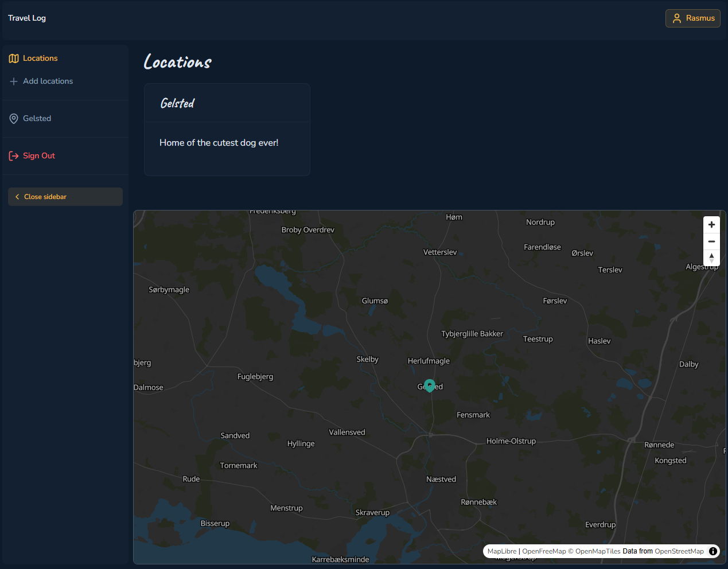Click the Sign Out arrow icon
The image size is (728, 569).
tap(13, 155)
